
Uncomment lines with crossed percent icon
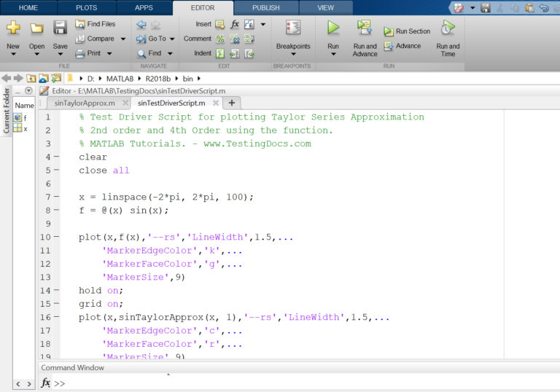tap(235, 39)
